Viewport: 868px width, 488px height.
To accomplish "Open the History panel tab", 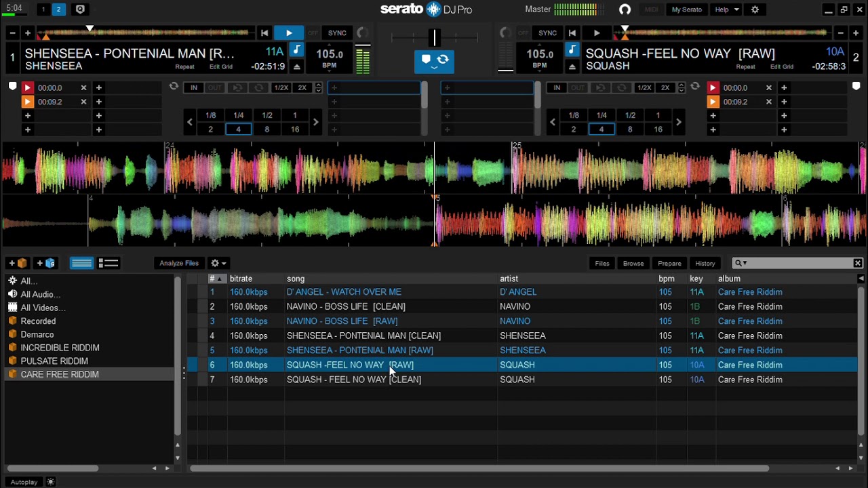I will 705,263.
